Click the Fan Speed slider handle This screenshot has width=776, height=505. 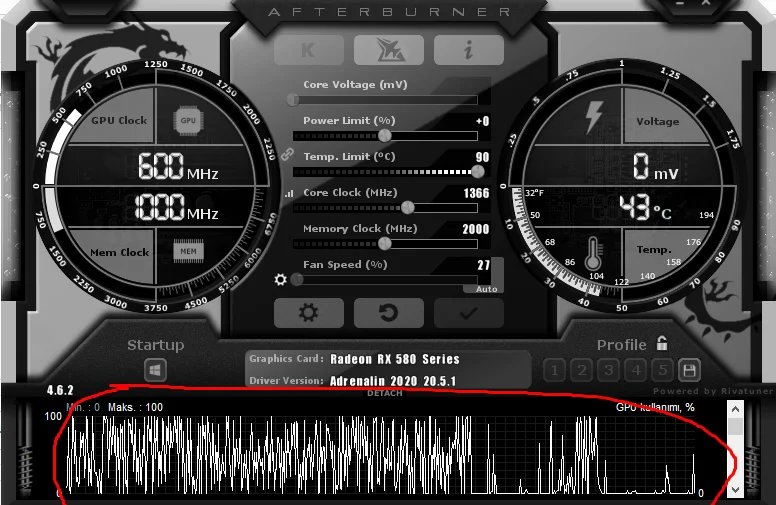[296, 279]
